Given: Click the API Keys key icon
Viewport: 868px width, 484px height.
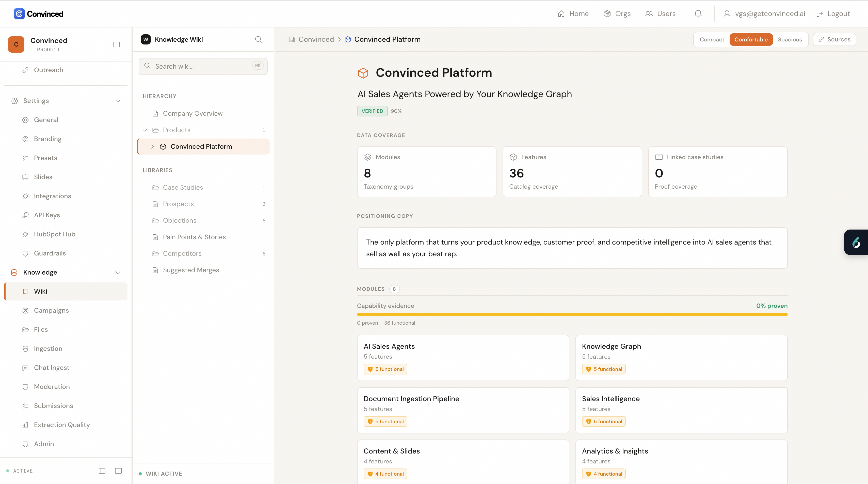Looking at the screenshot, I should coord(25,215).
